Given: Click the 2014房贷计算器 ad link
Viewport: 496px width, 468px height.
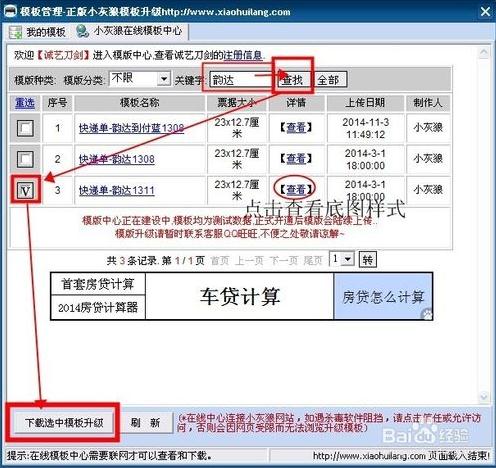Looking at the screenshot, I should click(98, 307).
